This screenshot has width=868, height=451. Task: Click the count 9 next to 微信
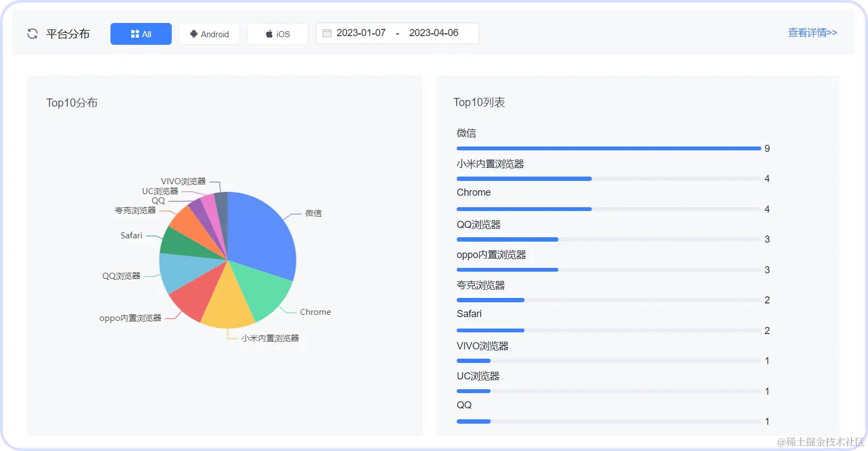767,149
